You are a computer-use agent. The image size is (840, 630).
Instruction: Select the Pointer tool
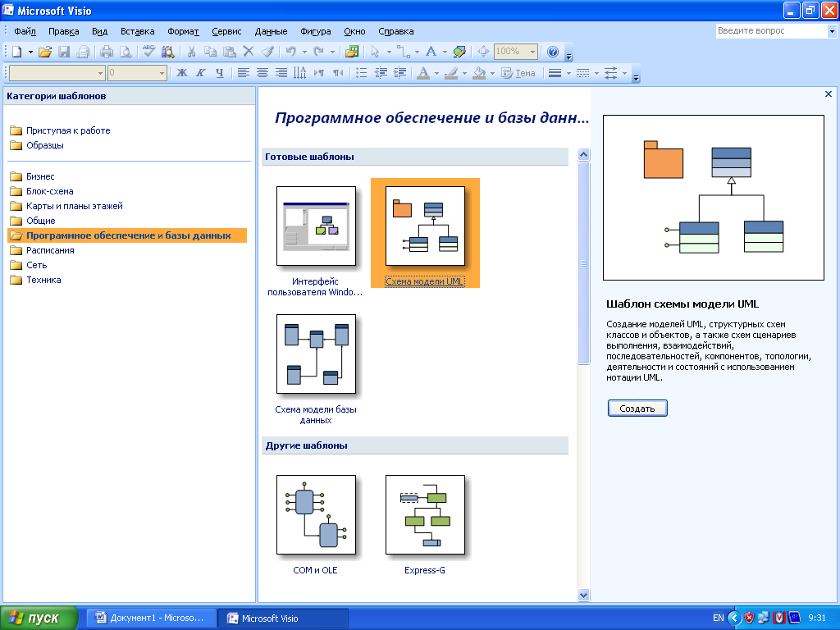pyautogui.click(x=375, y=52)
